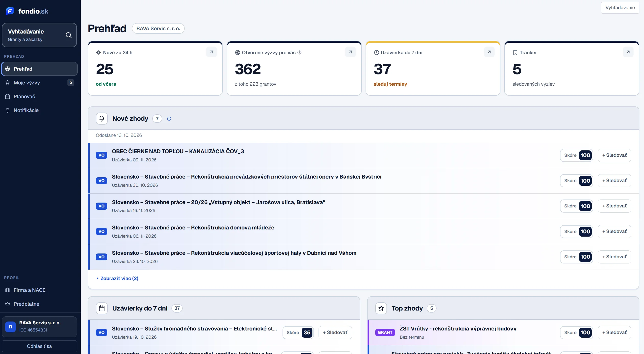Click Sledovať on Dubnici nad Váhom row
This screenshot has height=354, width=644.
(x=614, y=257)
